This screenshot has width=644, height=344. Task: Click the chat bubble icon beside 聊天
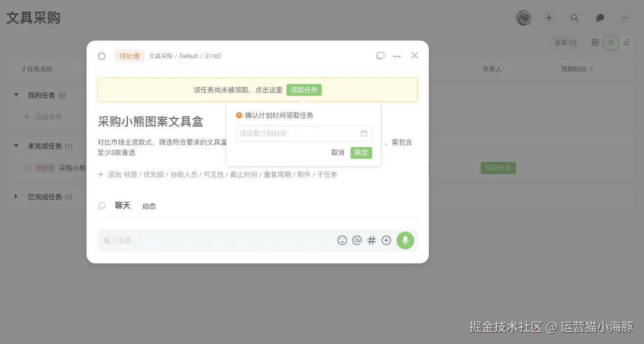(102, 206)
